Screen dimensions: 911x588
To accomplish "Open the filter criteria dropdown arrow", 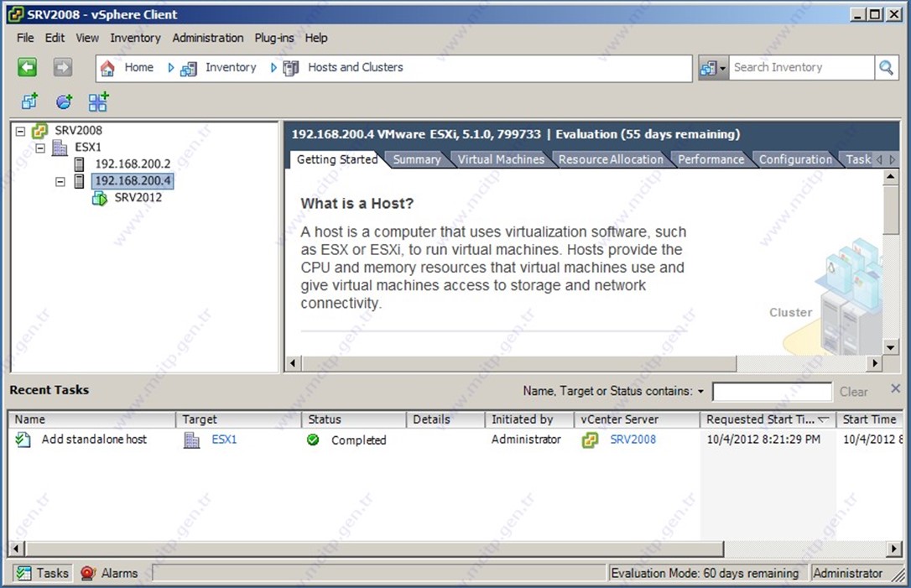I will pos(700,392).
